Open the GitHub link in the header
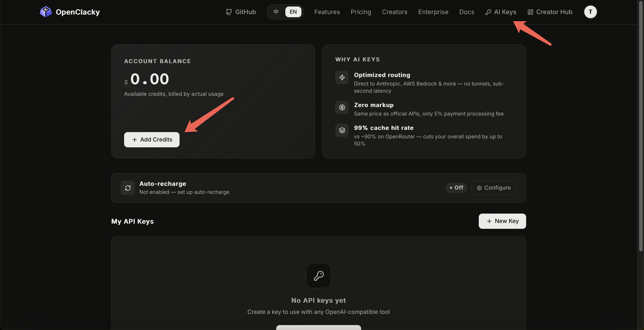644x330 pixels. point(241,12)
